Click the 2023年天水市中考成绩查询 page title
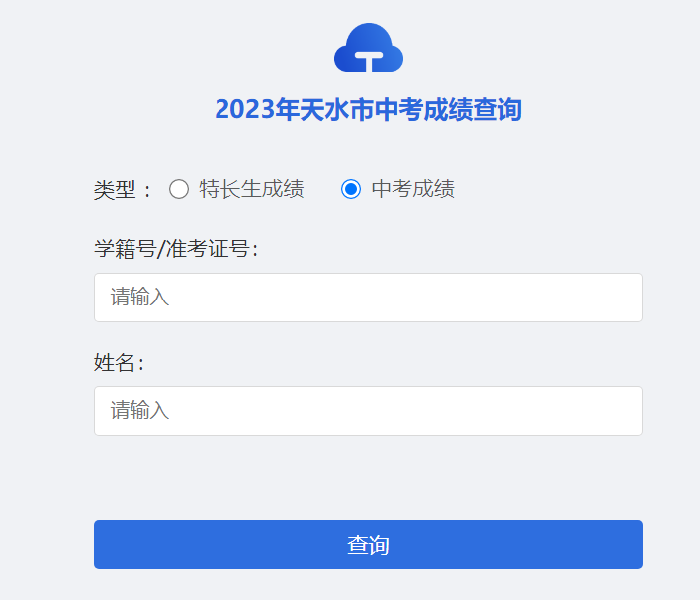The width and height of the screenshot is (700, 600). coord(368,110)
